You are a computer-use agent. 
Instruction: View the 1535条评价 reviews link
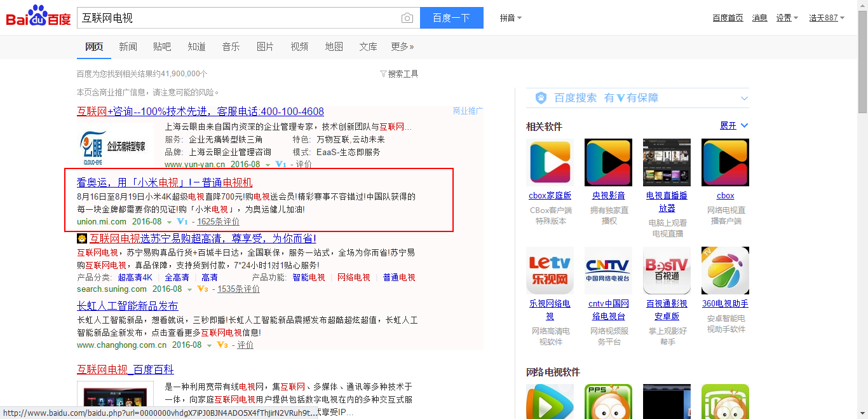coord(238,289)
